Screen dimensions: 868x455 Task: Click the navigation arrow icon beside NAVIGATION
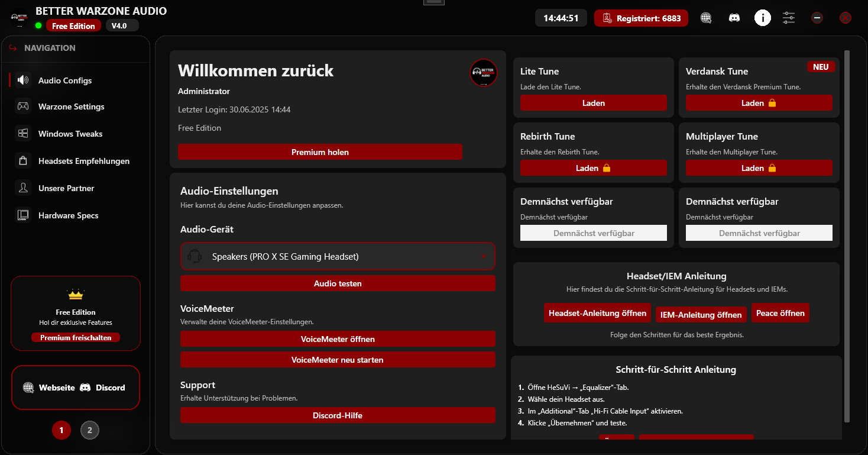(13, 48)
